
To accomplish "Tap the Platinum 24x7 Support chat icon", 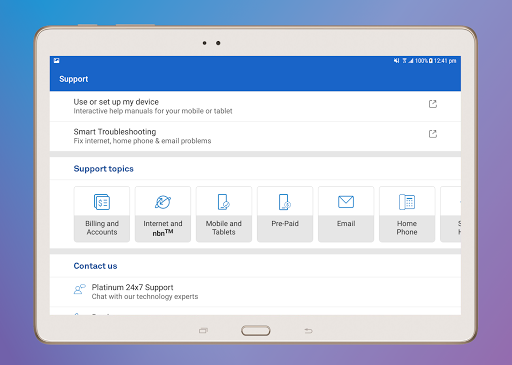I will coord(80,289).
